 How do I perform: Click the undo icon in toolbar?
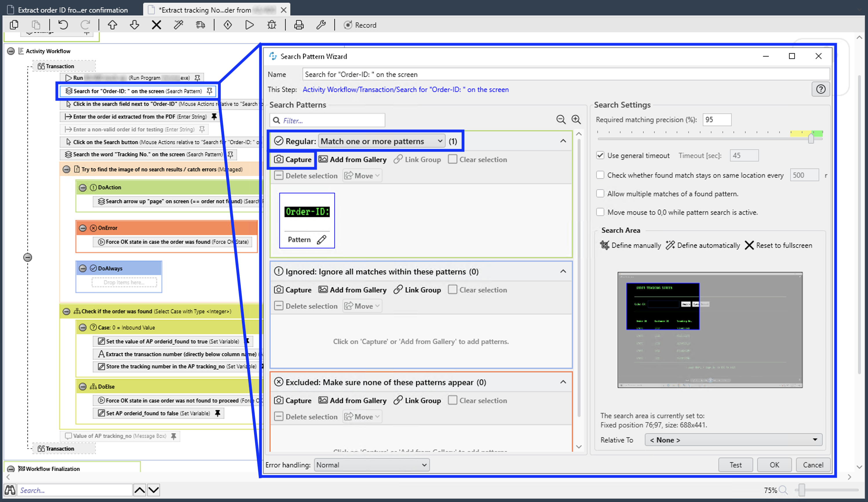point(63,25)
